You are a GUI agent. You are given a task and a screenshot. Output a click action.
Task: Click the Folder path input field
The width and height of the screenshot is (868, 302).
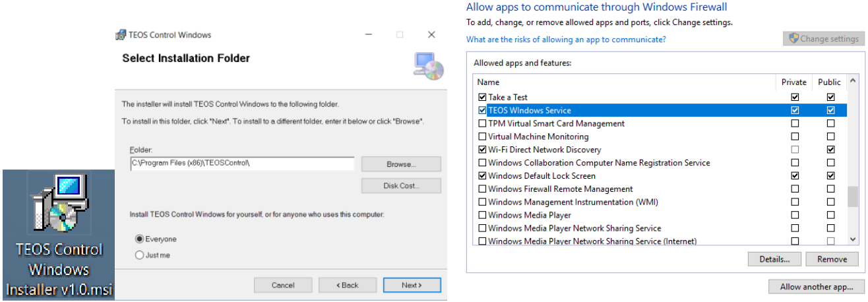click(x=242, y=164)
